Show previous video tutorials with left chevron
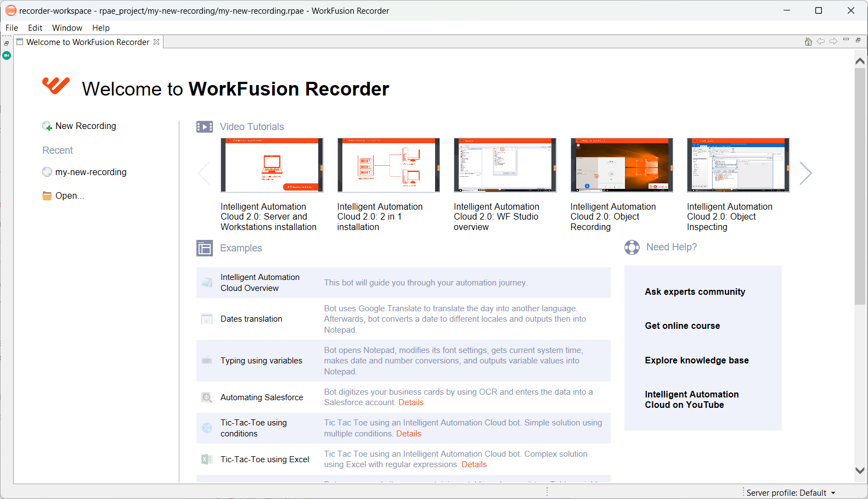The width and height of the screenshot is (868, 499). (x=204, y=173)
